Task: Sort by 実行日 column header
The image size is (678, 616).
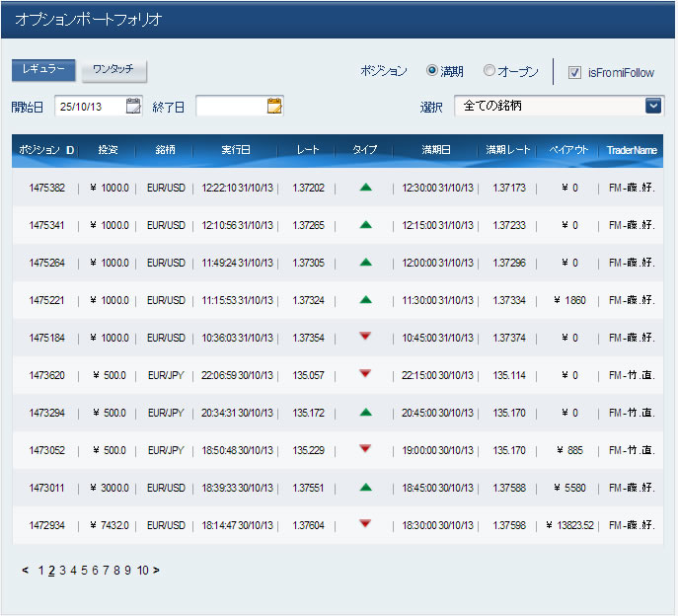Action: [236, 150]
